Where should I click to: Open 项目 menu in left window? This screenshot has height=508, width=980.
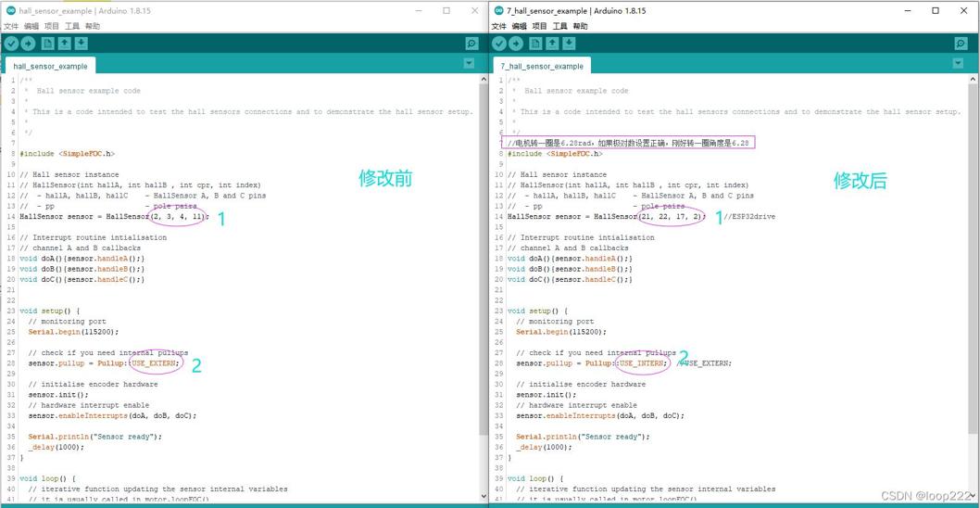pos(52,26)
